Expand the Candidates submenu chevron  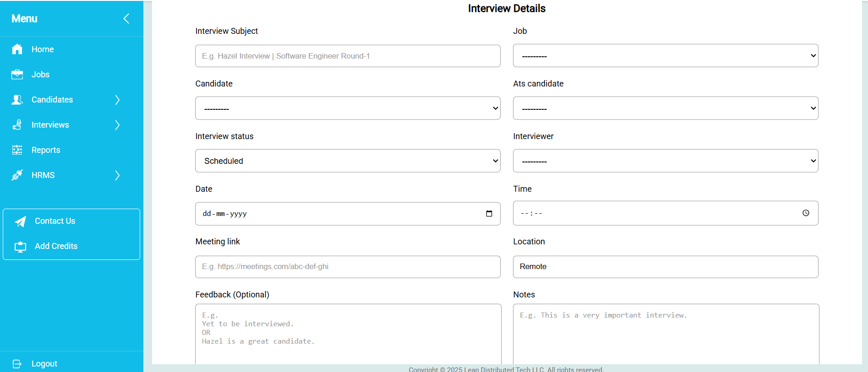[x=117, y=100]
